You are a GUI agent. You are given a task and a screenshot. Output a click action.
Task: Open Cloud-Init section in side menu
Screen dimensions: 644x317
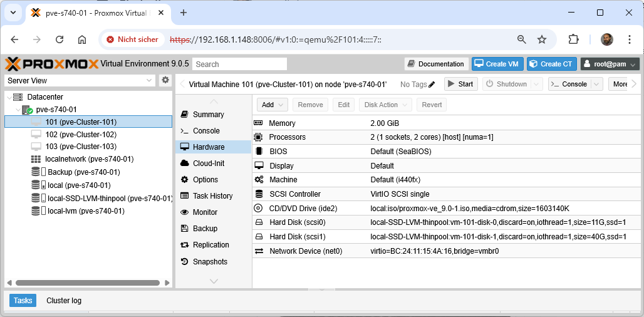coord(209,164)
